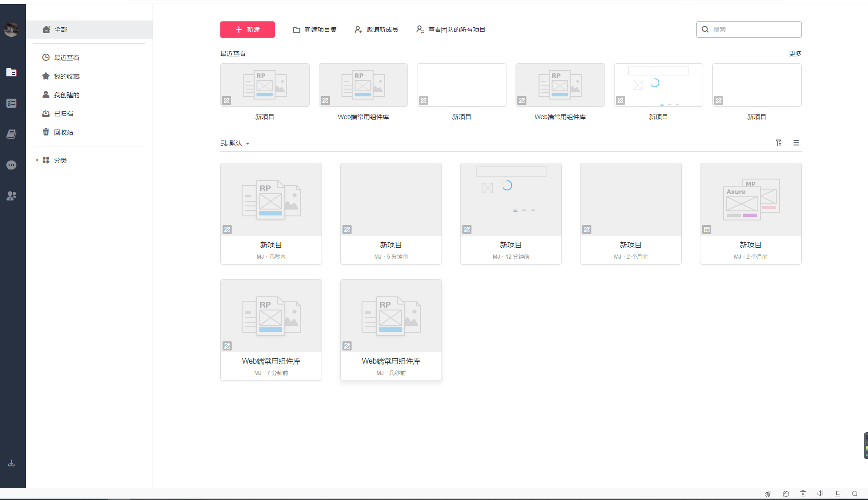
Task: Expand the 分类 tree item
Action: tap(37, 160)
